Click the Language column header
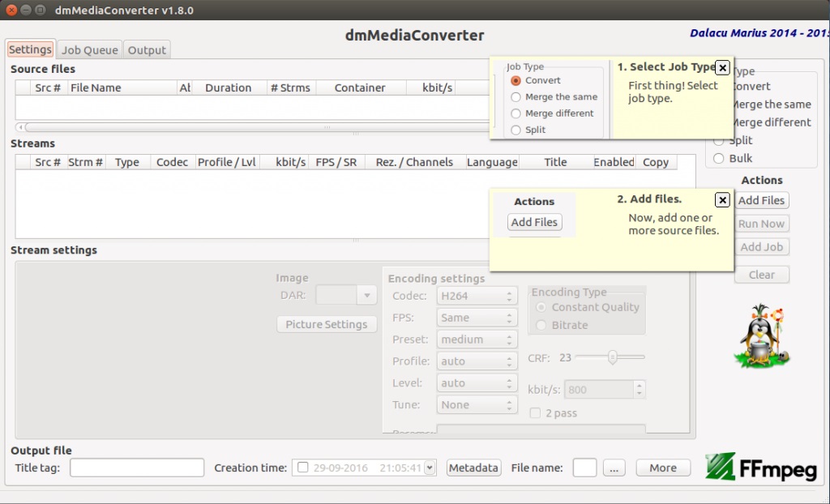Screen dimensions: 830x504 point(492,162)
